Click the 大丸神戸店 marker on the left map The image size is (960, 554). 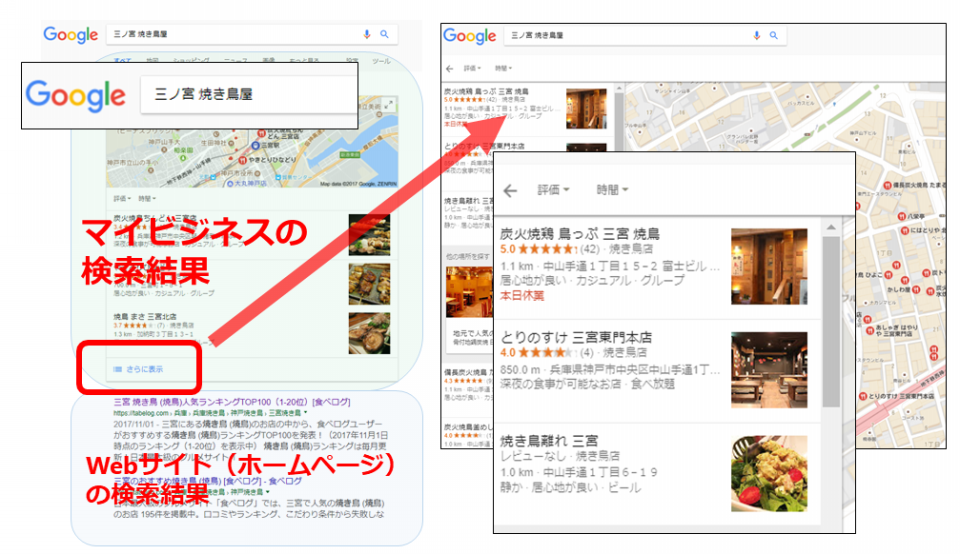pyautogui.click(x=230, y=183)
